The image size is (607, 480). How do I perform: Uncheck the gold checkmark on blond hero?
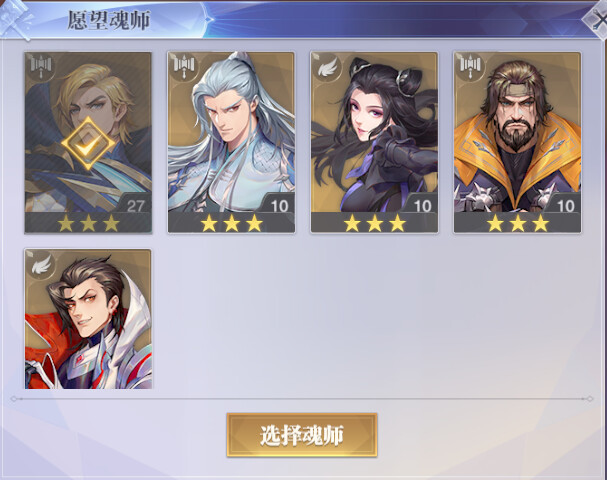(88, 144)
